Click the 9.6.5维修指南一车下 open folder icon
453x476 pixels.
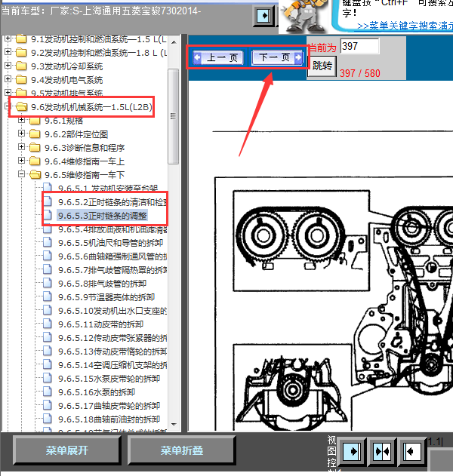pos(35,174)
